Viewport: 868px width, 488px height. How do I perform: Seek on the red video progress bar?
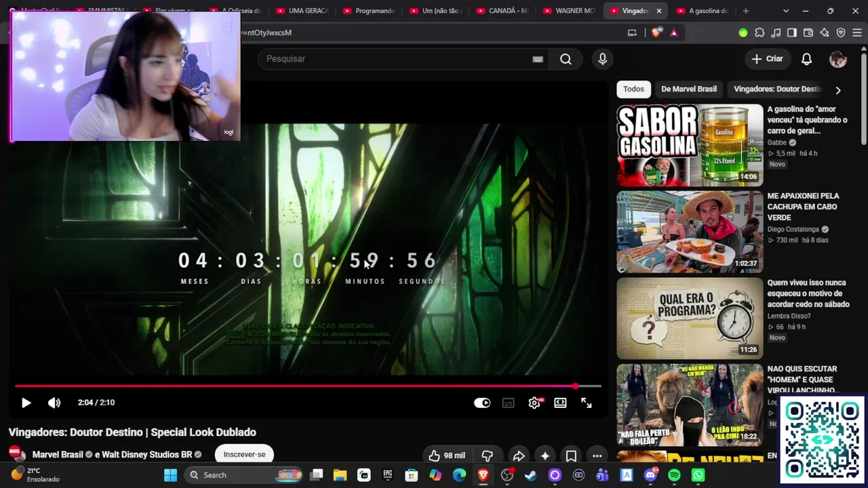[x=308, y=386]
